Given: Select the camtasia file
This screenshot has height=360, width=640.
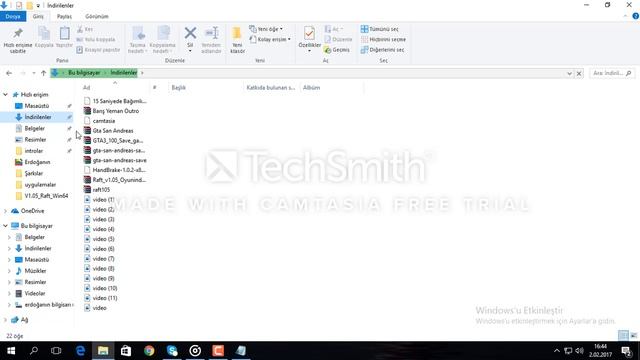Looking at the screenshot, I should [x=104, y=121].
